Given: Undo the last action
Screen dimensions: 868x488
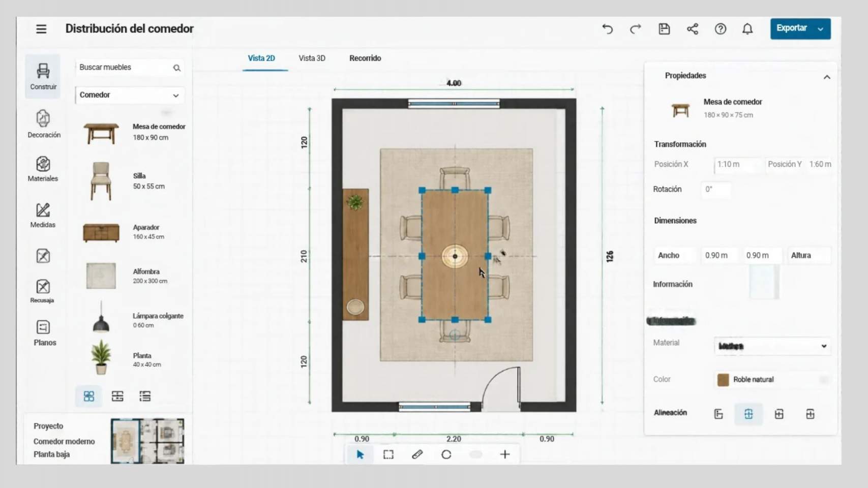Looking at the screenshot, I should (x=607, y=29).
